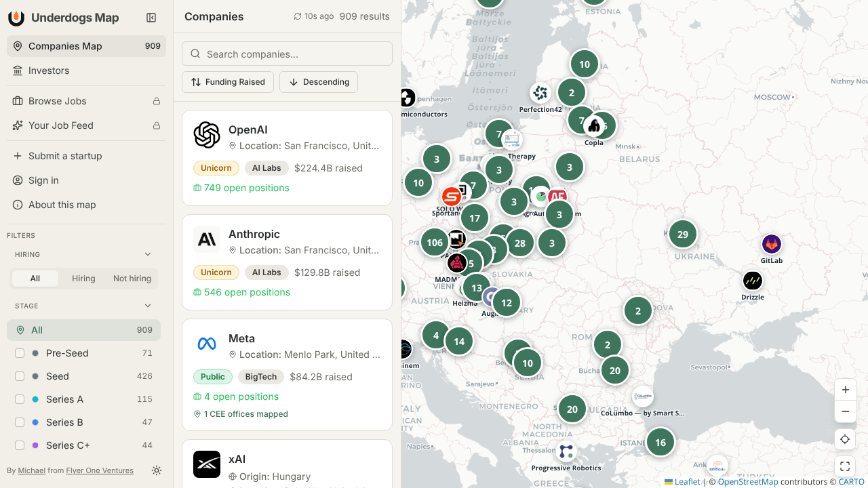Click the Underdogs Map flame logo
Image resolution: width=868 pixels, height=488 pixels.
(16, 18)
